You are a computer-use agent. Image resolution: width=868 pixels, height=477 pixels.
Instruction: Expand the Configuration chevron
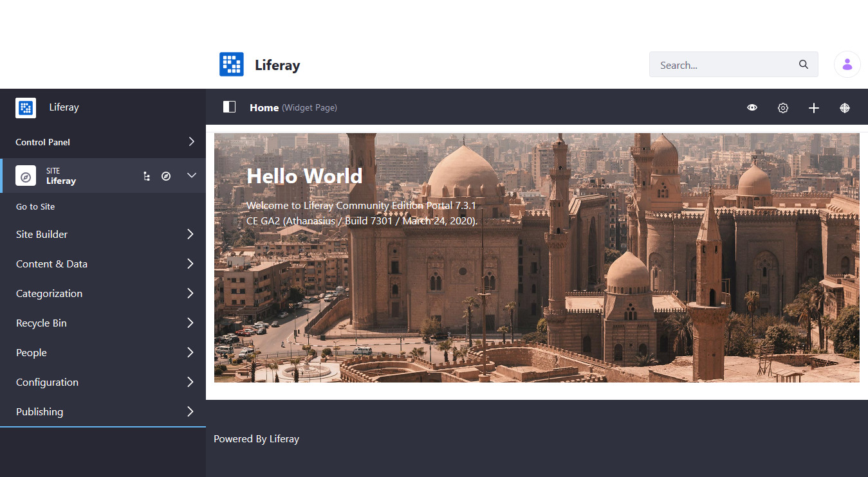pos(190,382)
